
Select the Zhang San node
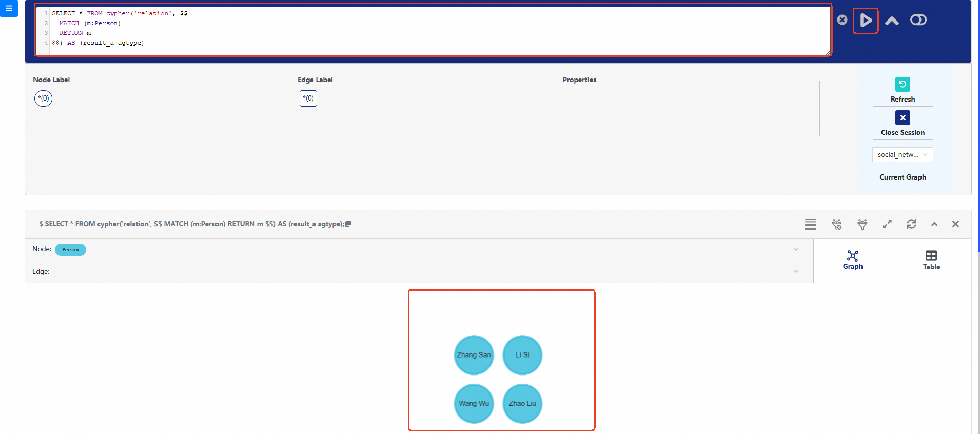click(x=474, y=355)
